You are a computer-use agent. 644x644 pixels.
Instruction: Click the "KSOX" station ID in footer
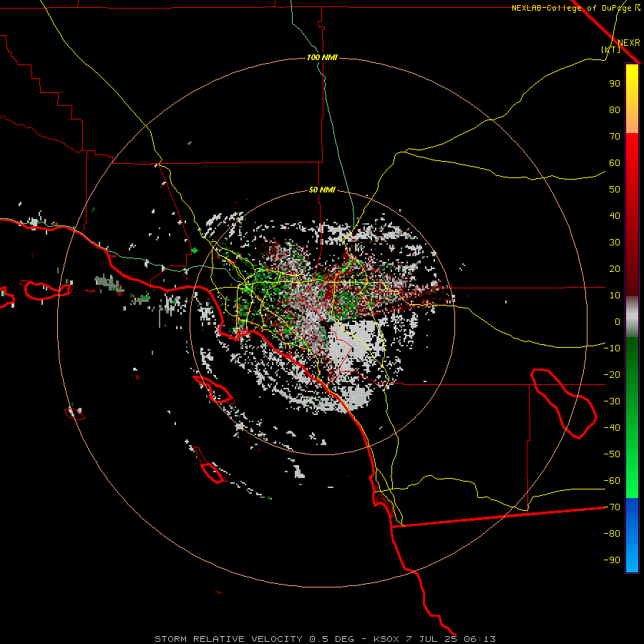click(x=386, y=639)
